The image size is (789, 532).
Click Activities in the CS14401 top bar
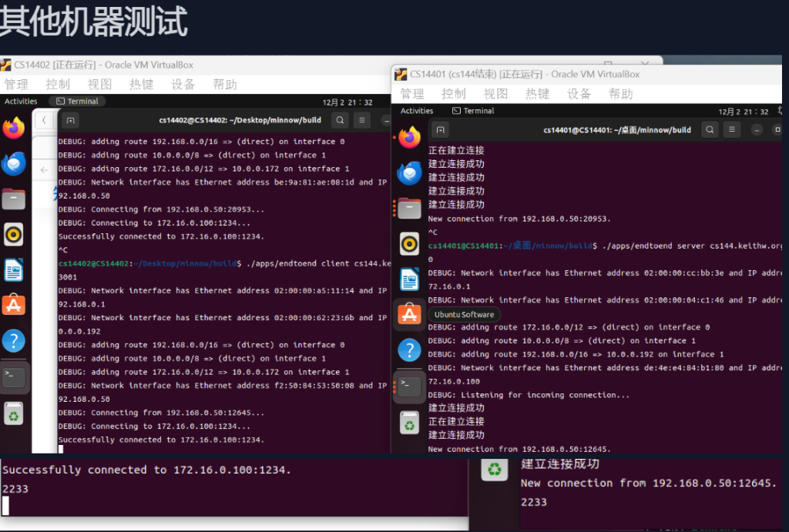[x=417, y=111]
